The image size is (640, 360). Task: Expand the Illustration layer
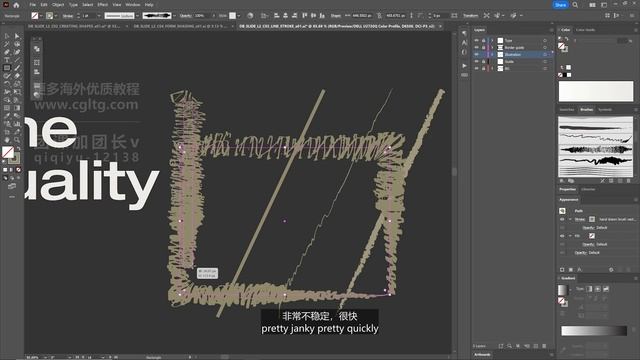pos(492,54)
